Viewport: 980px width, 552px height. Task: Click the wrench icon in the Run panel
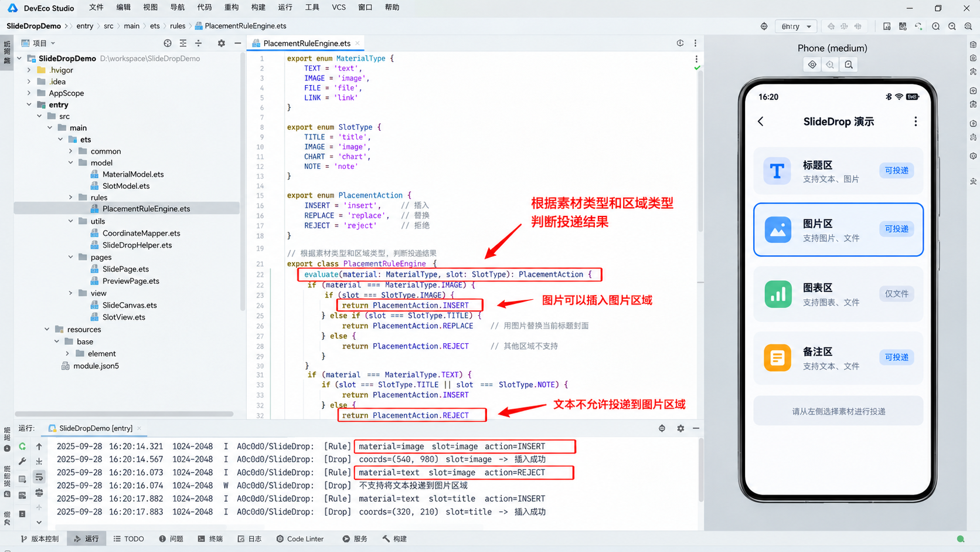point(22,462)
